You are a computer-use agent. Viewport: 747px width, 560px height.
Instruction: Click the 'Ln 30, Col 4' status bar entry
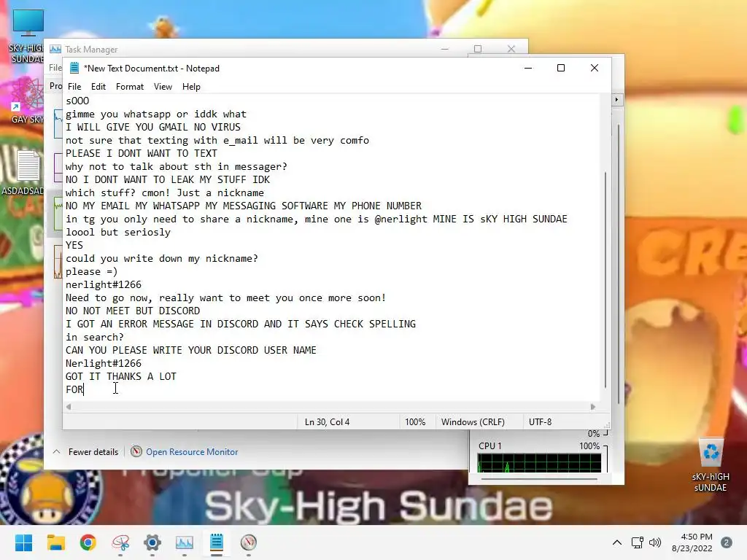pos(328,422)
